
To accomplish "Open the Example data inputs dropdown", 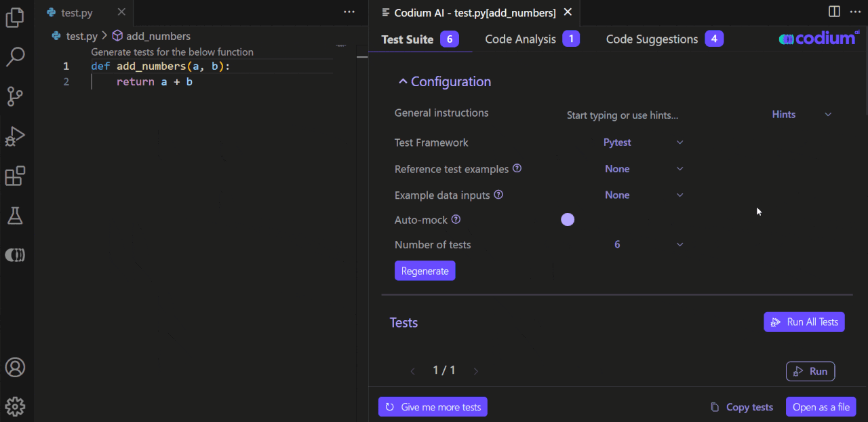I will (x=643, y=195).
